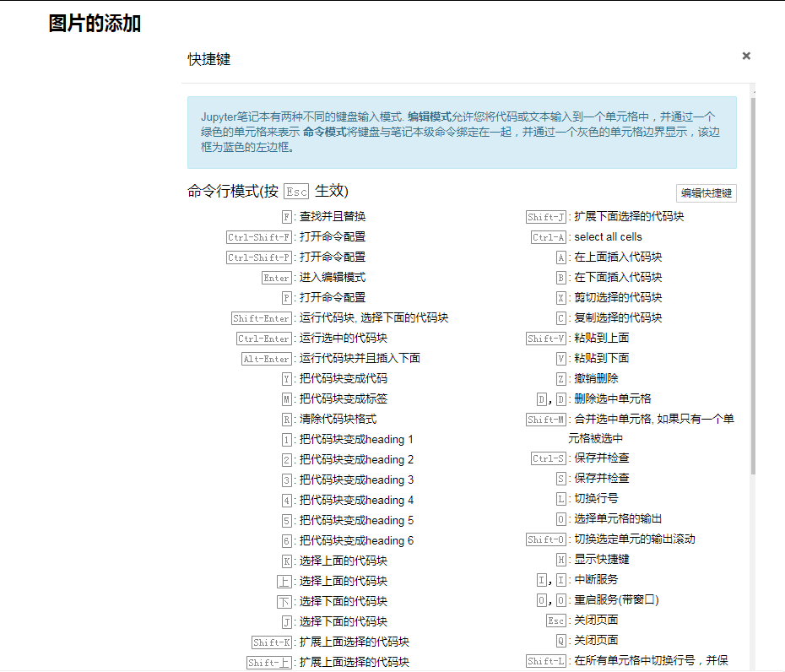Click the Shift-J extend selection shortcut badge
The image size is (785, 672).
click(x=547, y=216)
